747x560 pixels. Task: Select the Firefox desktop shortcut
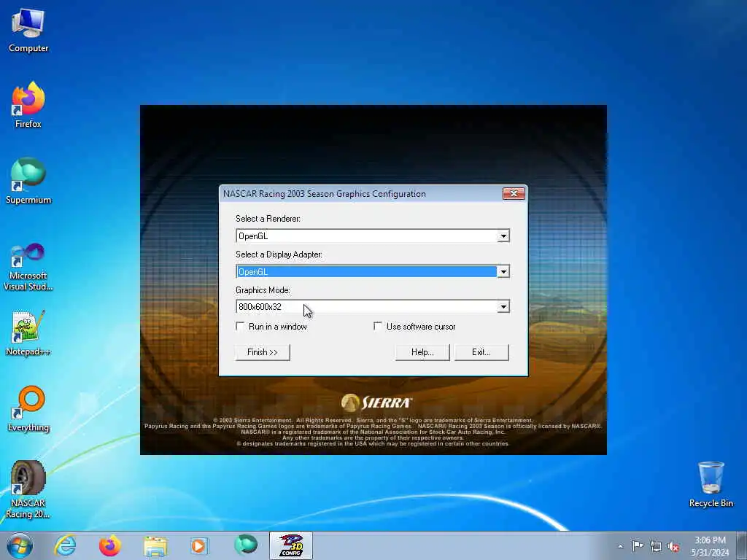pos(28,105)
